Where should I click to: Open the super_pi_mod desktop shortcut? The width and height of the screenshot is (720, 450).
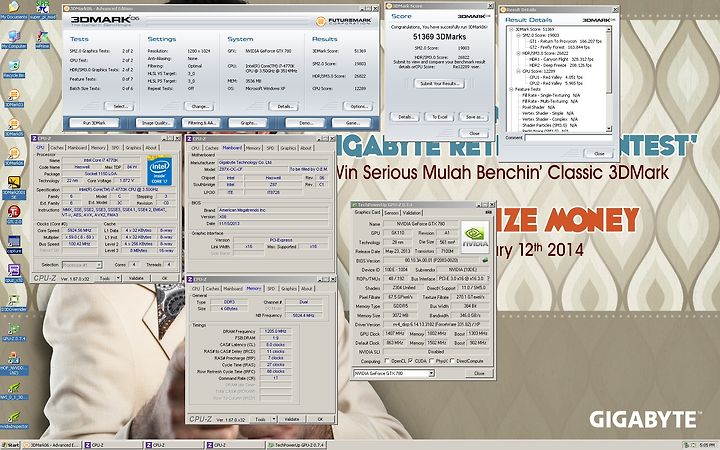(x=42, y=10)
